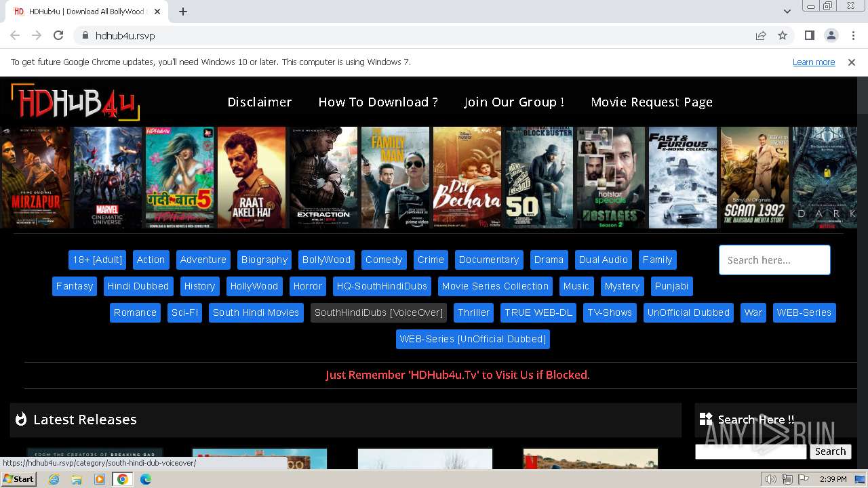Select the Adventure category
Viewport: 868px width, 488px height.
[203, 260]
